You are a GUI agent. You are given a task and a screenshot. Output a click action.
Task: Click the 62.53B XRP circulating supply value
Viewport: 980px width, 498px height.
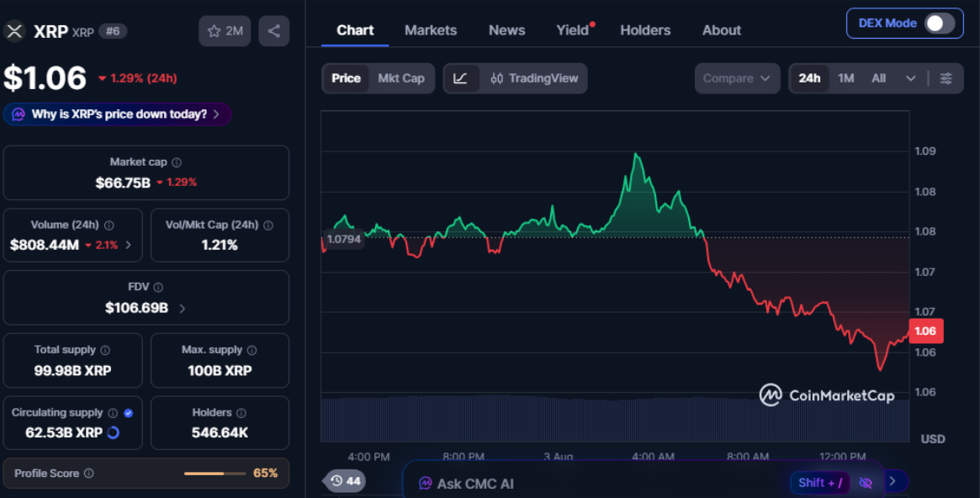point(64,432)
